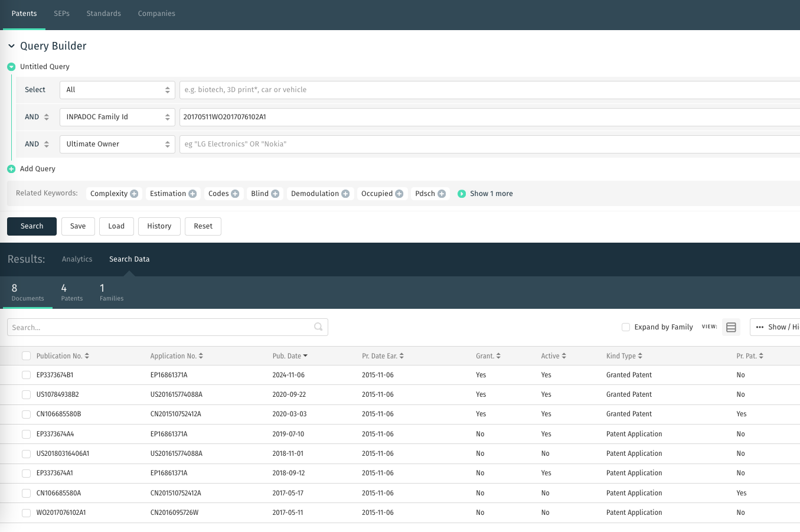Select the 8 Documents count tab
This screenshot has height=532, width=800.
tap(28, 292)
